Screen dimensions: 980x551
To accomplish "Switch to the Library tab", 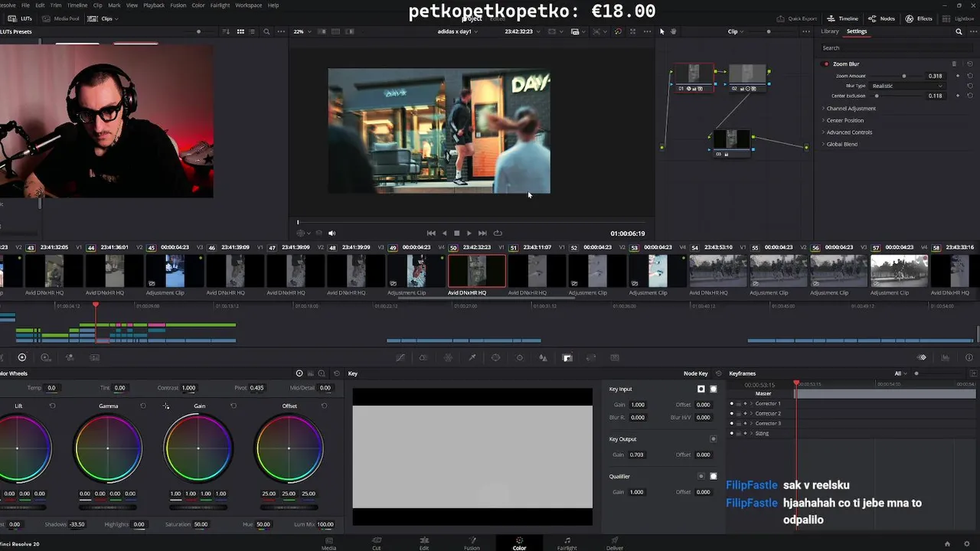I will 830,31.
